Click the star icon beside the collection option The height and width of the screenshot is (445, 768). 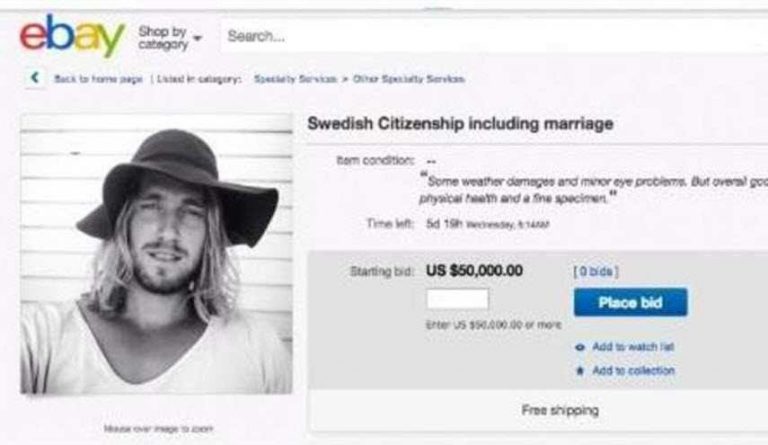581,370
